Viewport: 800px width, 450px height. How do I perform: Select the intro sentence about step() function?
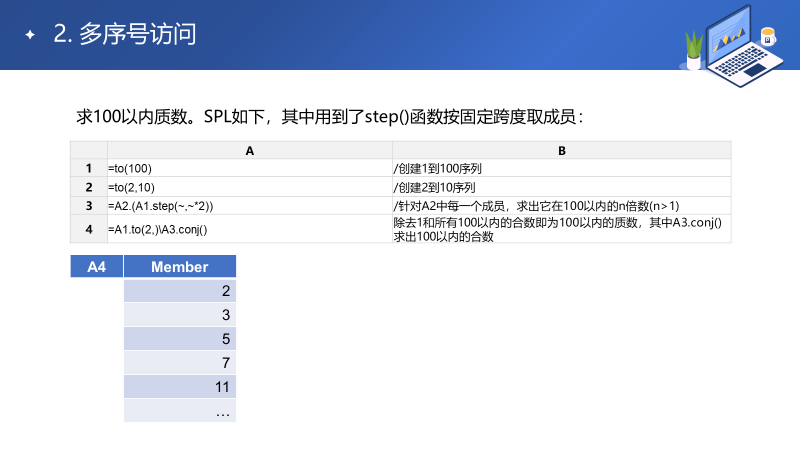click(x=330, y=117)
